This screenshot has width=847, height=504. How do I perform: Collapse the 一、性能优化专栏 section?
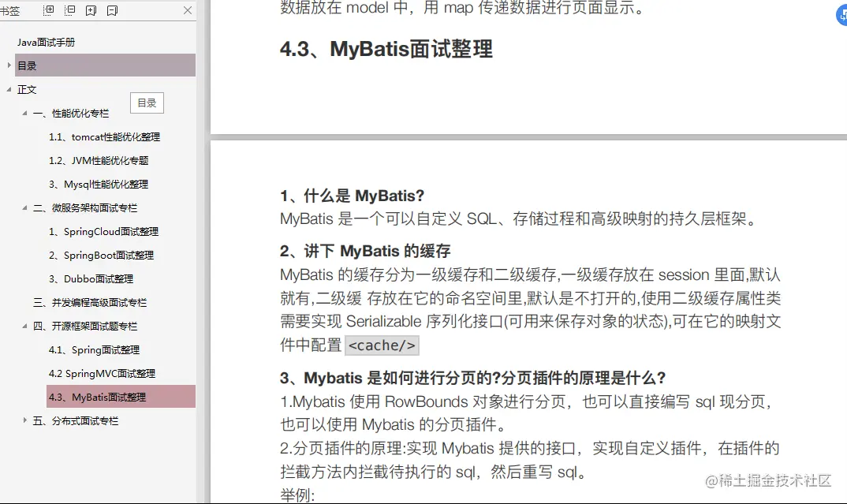(24, 113)
